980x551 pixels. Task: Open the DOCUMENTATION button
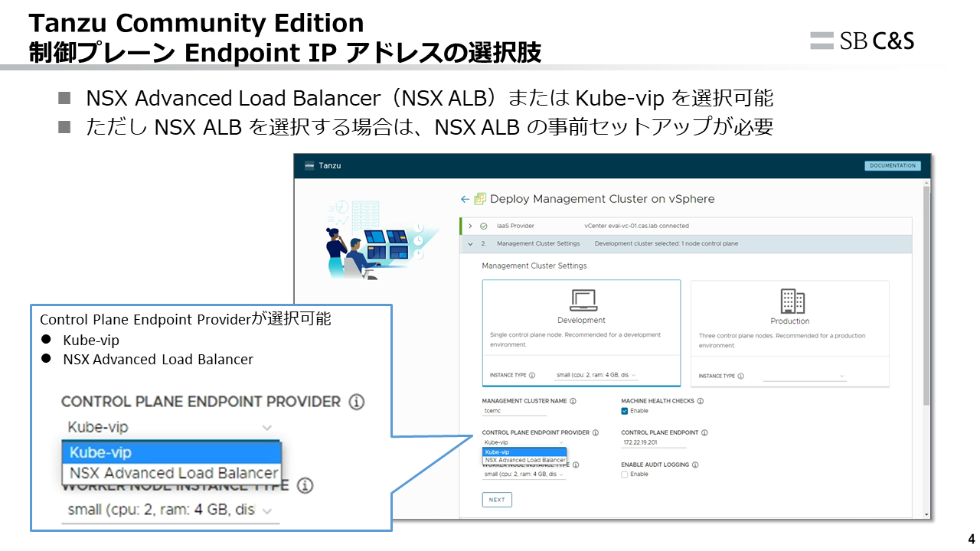pos(893,165)
